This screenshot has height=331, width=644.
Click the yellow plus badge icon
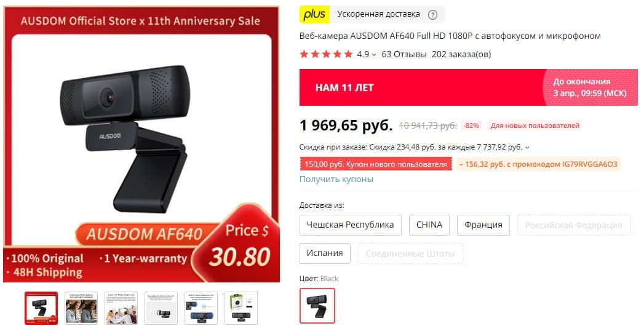coord(314,14)
